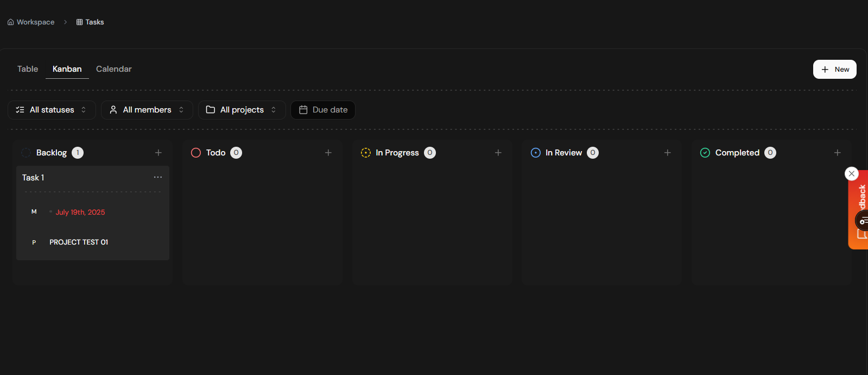
Task: Add a task to the Todo column
Action: pyautogui.click(x=328, y=153)
